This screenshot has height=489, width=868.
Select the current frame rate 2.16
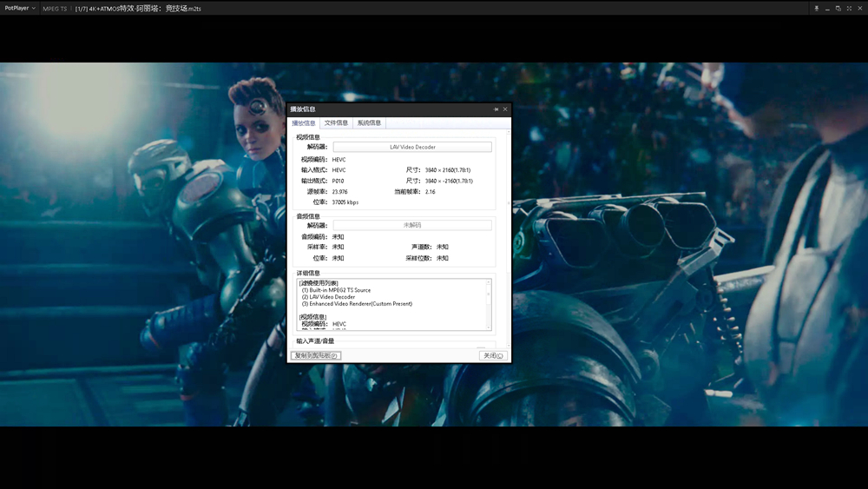tap(431, 192)
